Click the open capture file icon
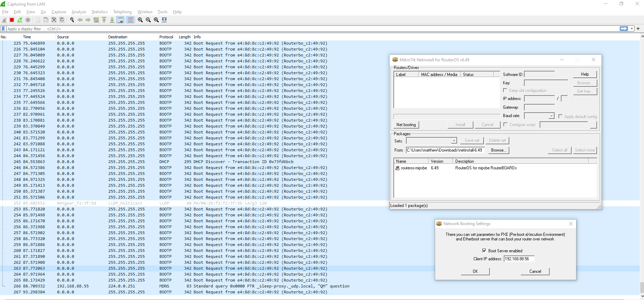The height and width of the screenshot is (300, 644). click(38, 20)
